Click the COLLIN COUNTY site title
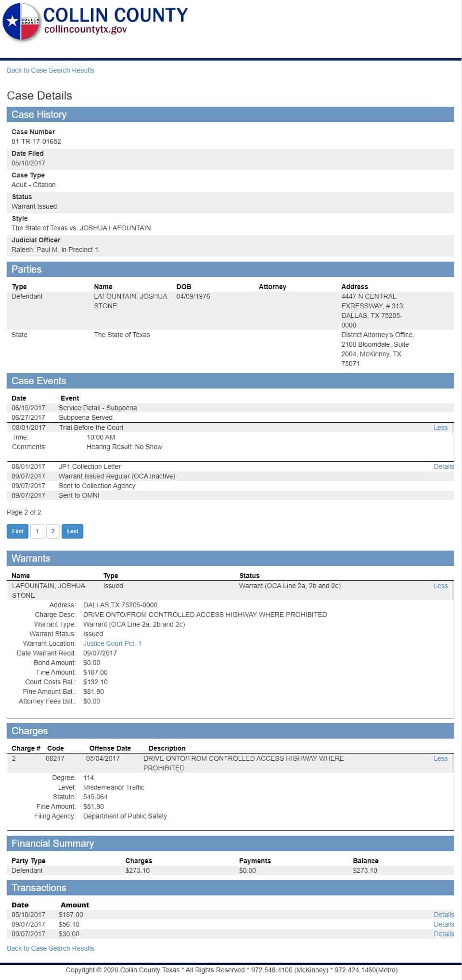 115,15
